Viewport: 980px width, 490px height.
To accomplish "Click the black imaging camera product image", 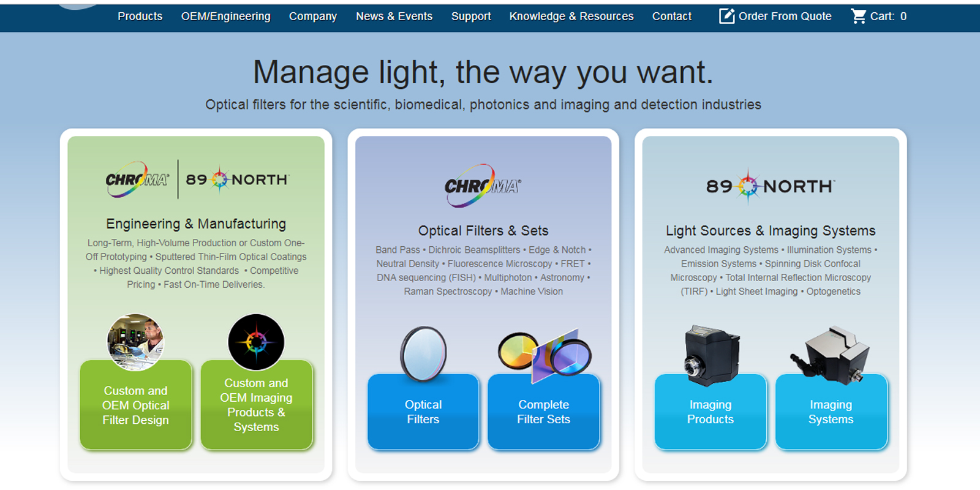I will point(710,355).
